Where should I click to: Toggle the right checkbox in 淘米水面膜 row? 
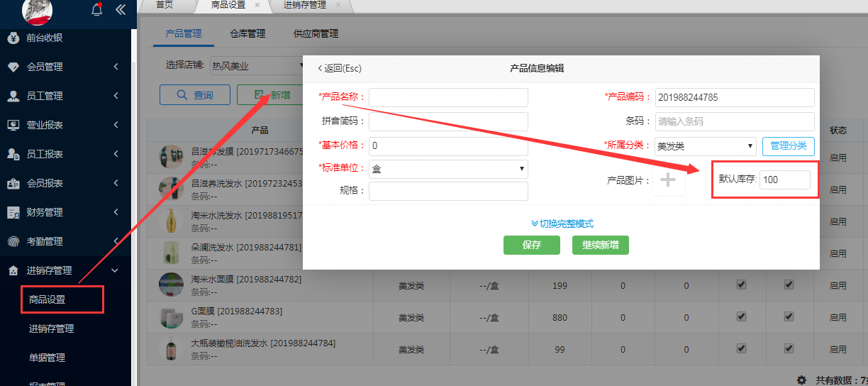pyautogui.click(x=789, y=285)
